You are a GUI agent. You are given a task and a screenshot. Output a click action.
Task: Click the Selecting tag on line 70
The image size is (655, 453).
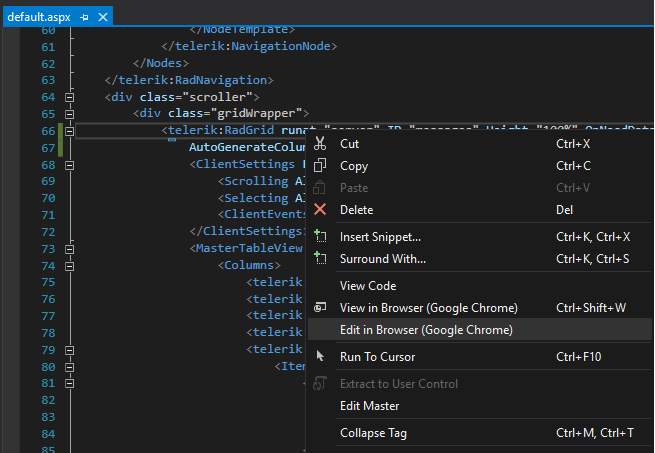(256, 198)
